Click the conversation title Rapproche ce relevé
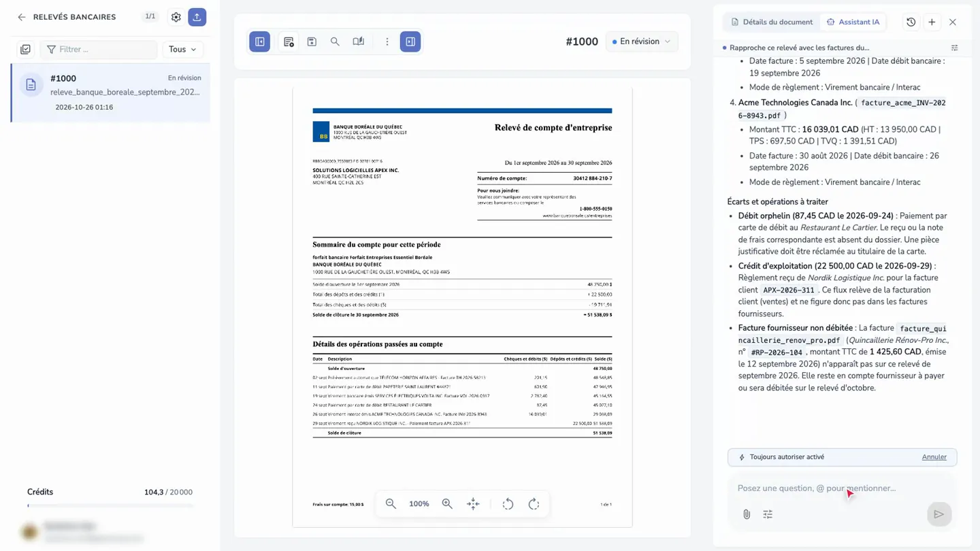Viewport: 980px width, 551px height. pos(799,48)
